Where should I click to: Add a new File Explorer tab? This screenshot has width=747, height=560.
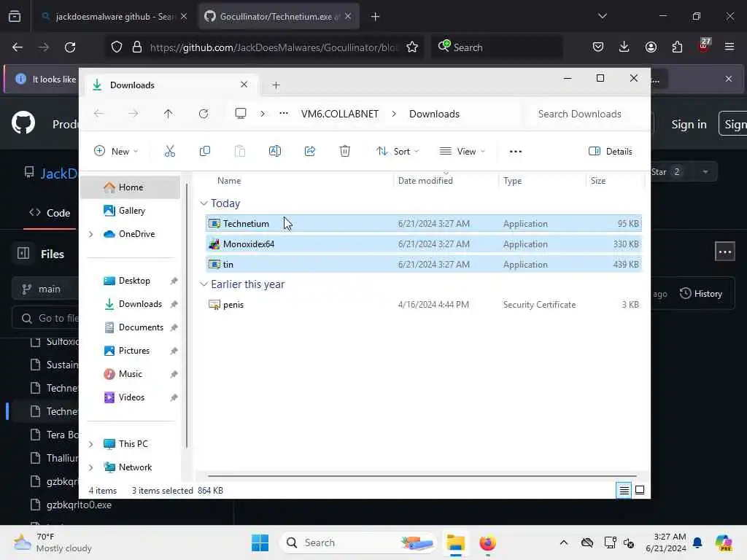point(276,85)
